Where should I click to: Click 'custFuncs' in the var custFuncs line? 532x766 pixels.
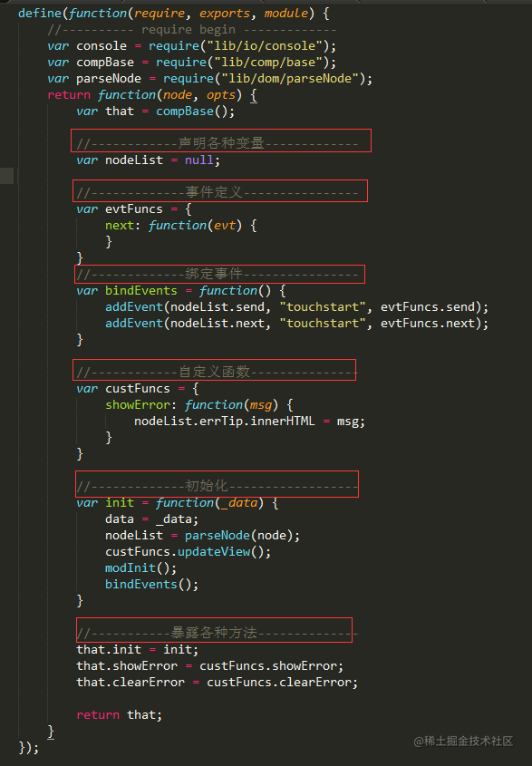point(137,389)
